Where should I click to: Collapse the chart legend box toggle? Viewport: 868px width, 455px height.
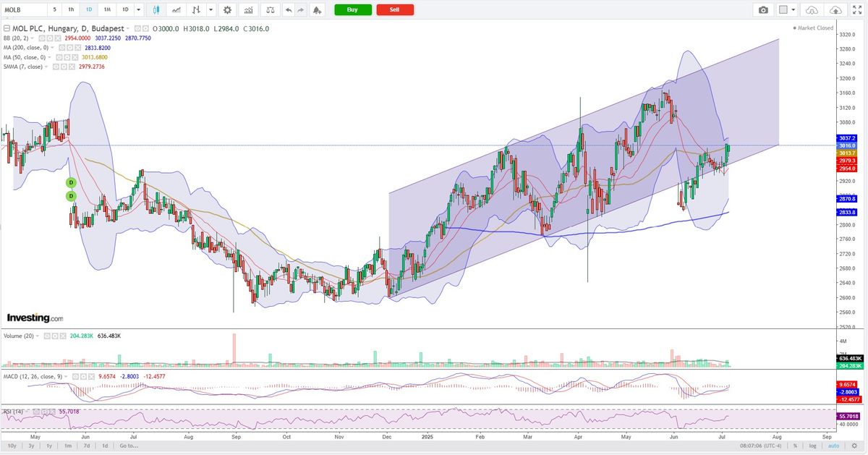(7, 28)
